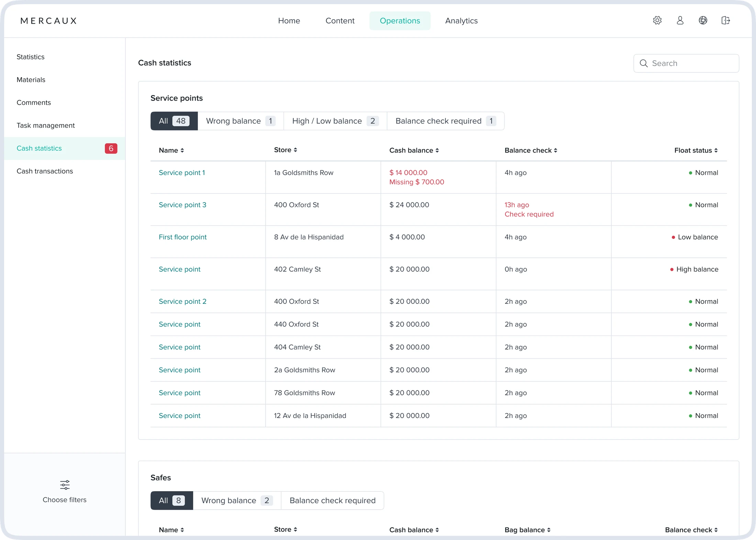This screenshot has height=540, width=756.
Task: Click into the Search field
Action: pos(686,63)
